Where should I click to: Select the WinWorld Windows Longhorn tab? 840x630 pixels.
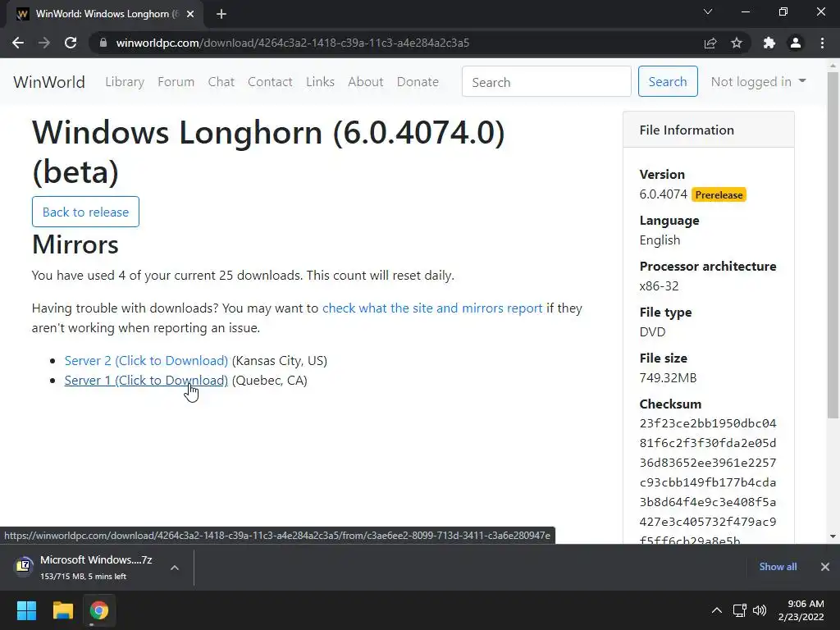[x=106, y=15]
